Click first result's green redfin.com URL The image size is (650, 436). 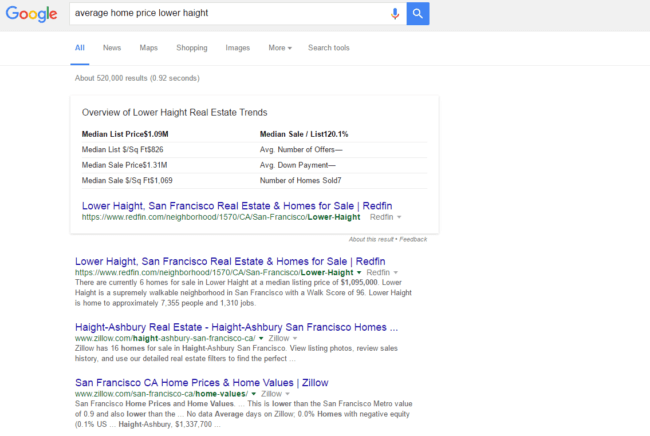[214, 272]
